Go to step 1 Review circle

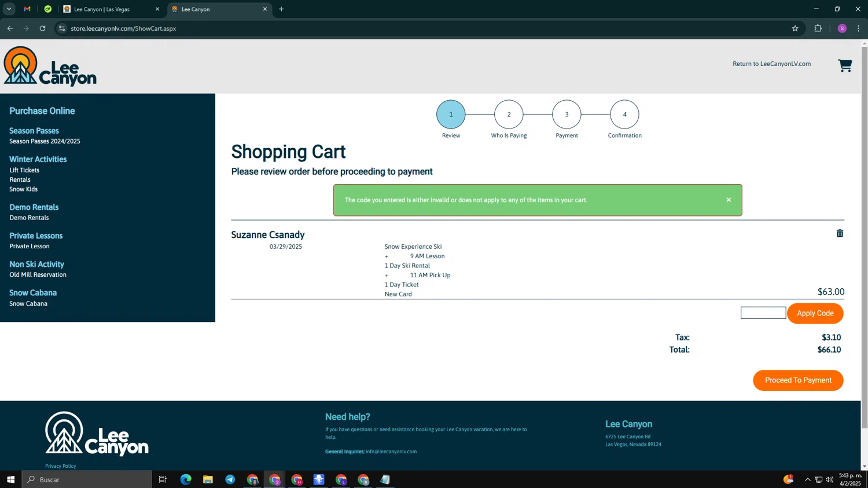pos(451,114)
